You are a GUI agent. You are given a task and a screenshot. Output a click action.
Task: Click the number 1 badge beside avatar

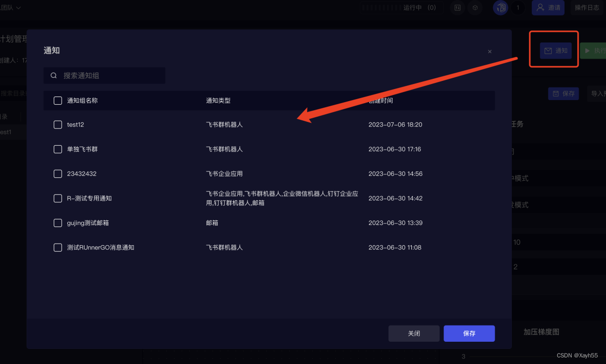coord(518,8)
